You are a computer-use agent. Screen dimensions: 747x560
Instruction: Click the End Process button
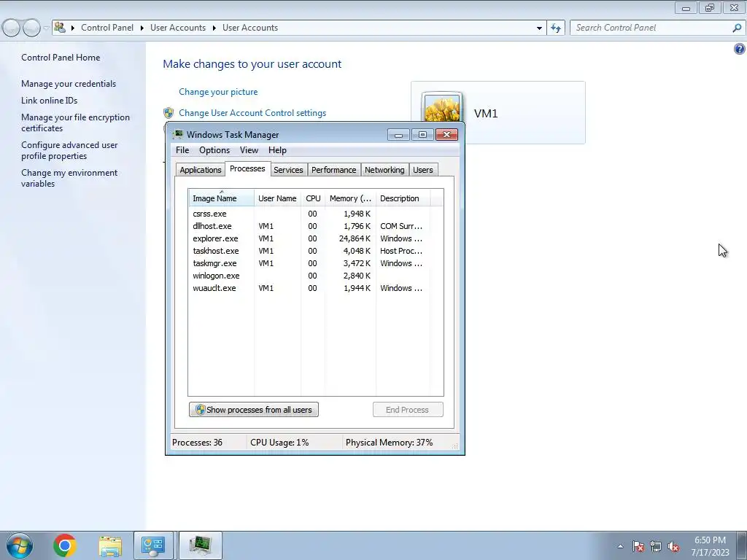408,410
